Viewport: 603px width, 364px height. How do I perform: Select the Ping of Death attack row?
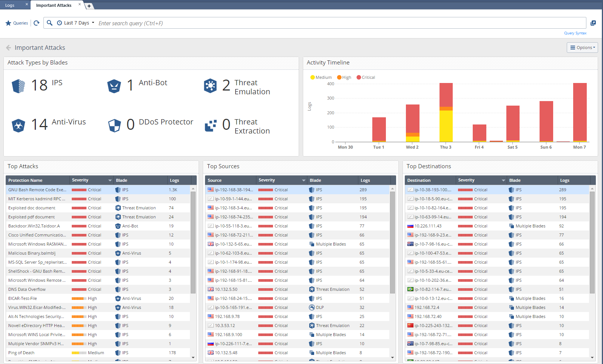coord(98,353)
